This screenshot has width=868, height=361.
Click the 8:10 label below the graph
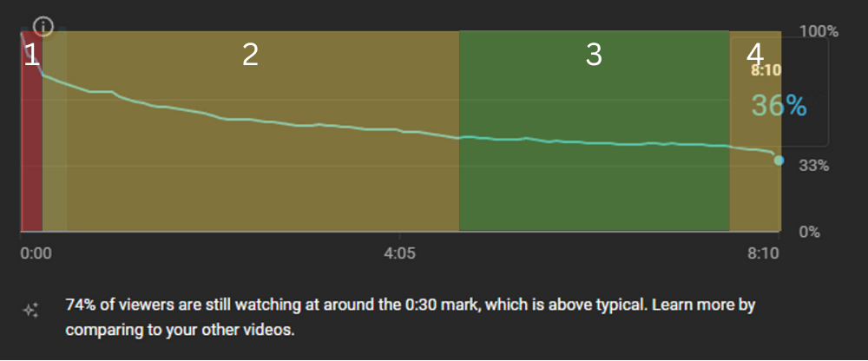pos(763,254)
